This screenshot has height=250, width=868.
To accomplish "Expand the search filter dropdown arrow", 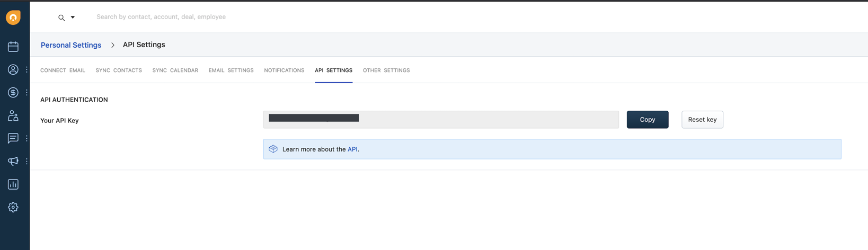I will (73, 17).
